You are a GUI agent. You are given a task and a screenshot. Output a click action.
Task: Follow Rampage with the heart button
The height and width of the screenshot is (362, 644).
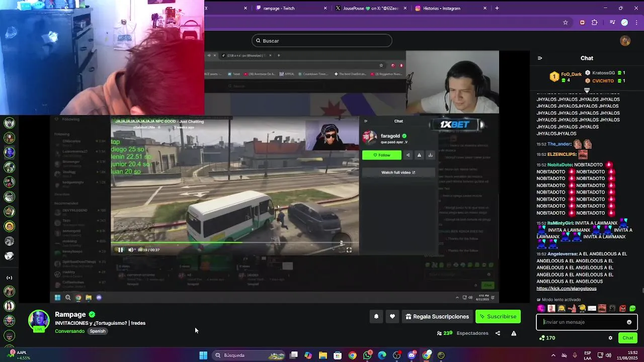coord(392,316)
